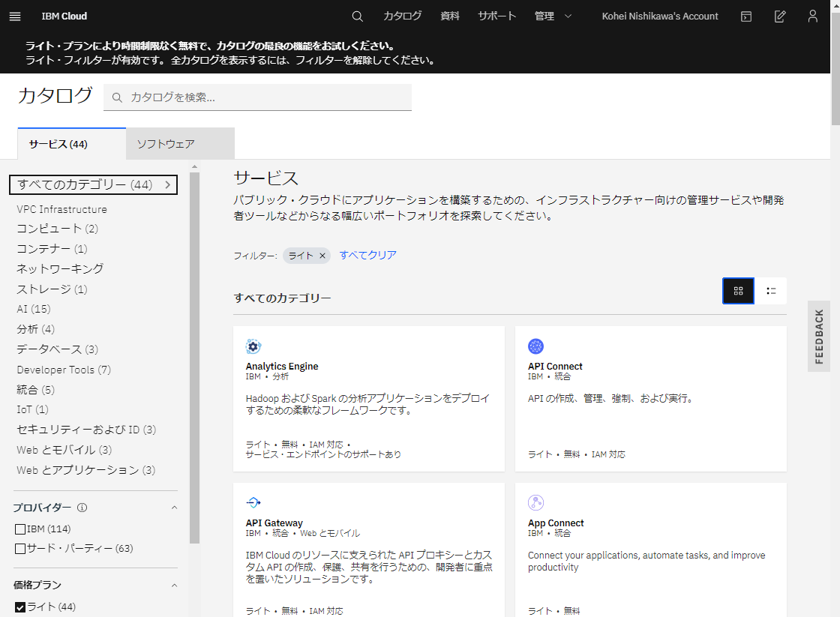Click the search magnifier in the top bar
The image size is (840, 617).
[x=357, y=16]
